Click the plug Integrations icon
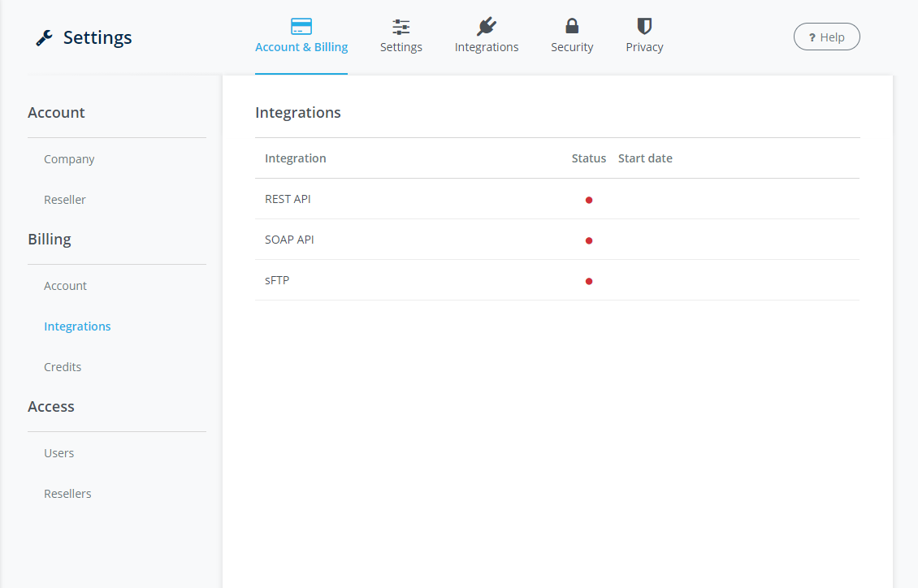Screen dimensions: 918x588 click(487, 27)
